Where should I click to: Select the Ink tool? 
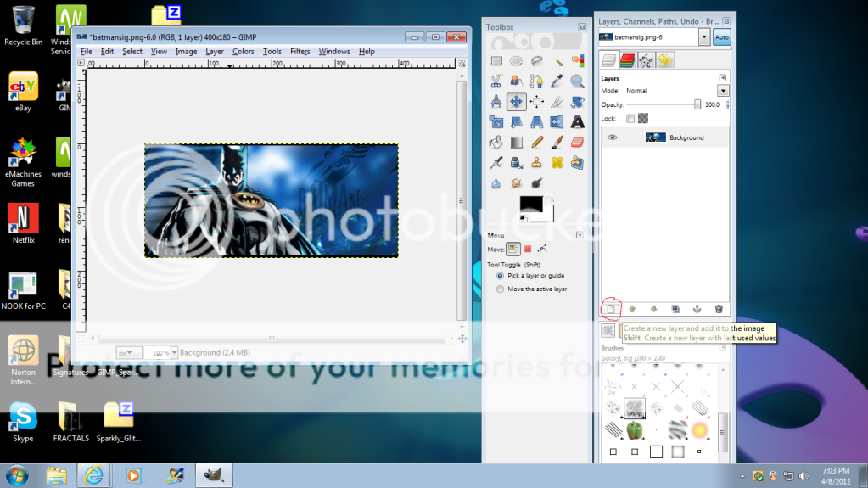[x=516, y=163]
